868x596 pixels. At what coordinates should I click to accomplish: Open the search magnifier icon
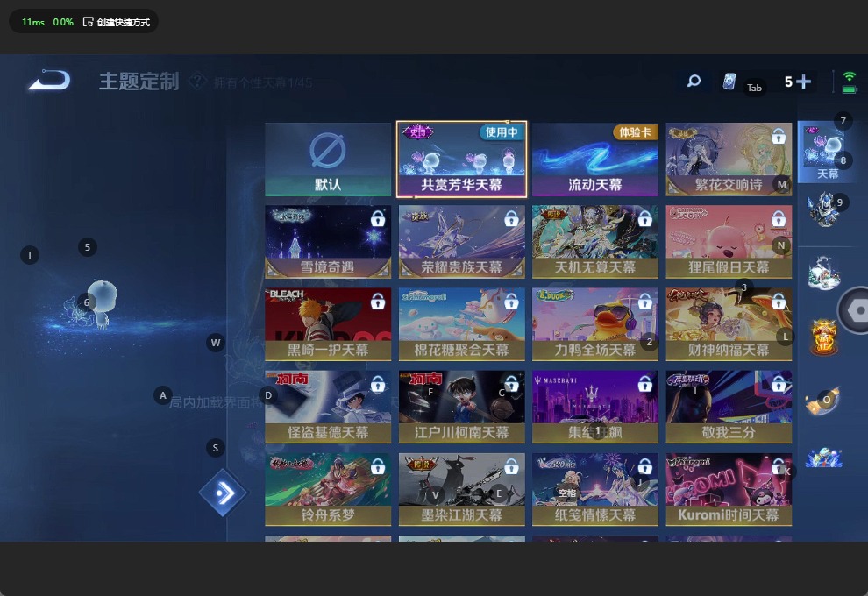point(694,82)
